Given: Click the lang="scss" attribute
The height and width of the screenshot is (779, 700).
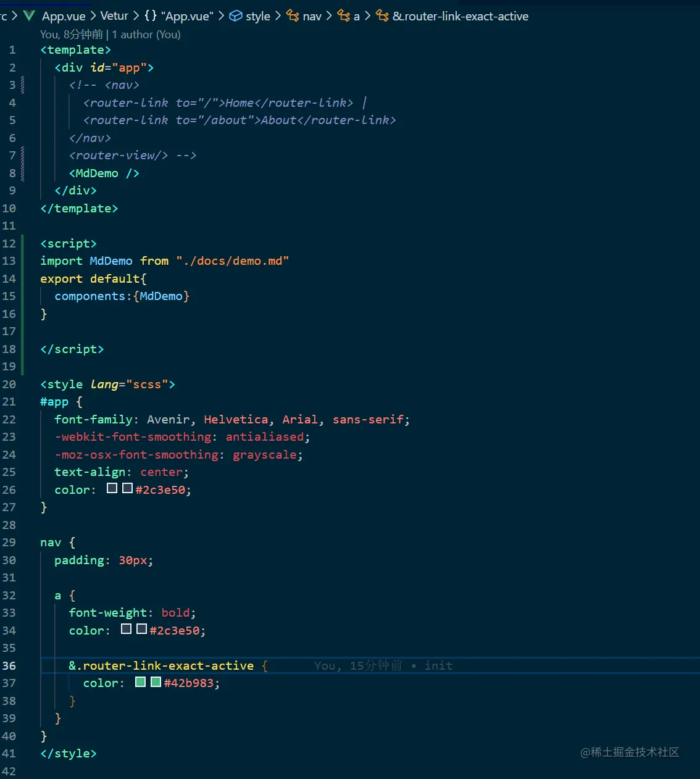Looking at the screenshot, I should [129, 384].
